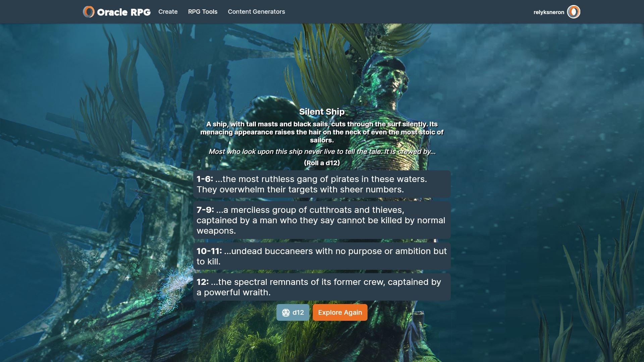Click the Silent Ship heading
Image resolution: width=644 pixels, height=362 pixels.
322,112
